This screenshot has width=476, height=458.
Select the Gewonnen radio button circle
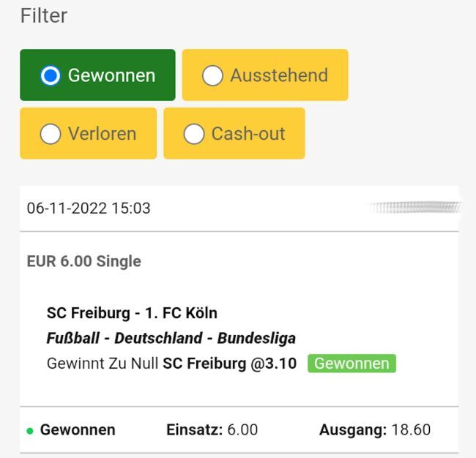tap(50, 75)
